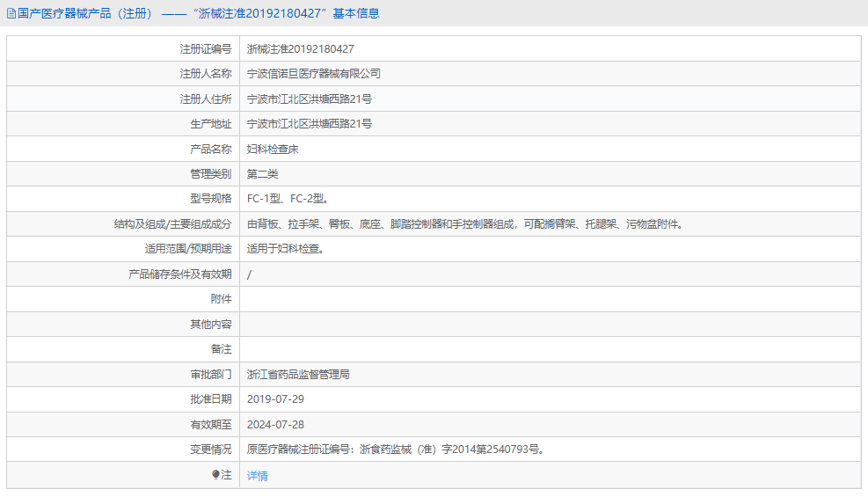Select model spec FC-1型、FC-2型。
Screen dimensions: 868x497
point(288,199)
